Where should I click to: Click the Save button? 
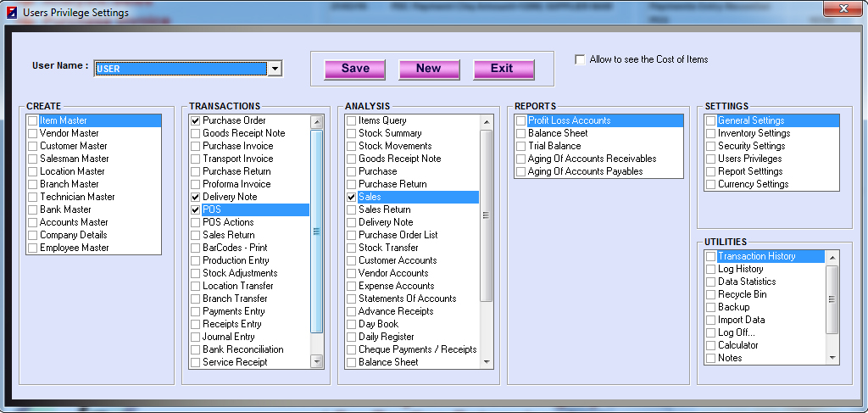point(354,69)
